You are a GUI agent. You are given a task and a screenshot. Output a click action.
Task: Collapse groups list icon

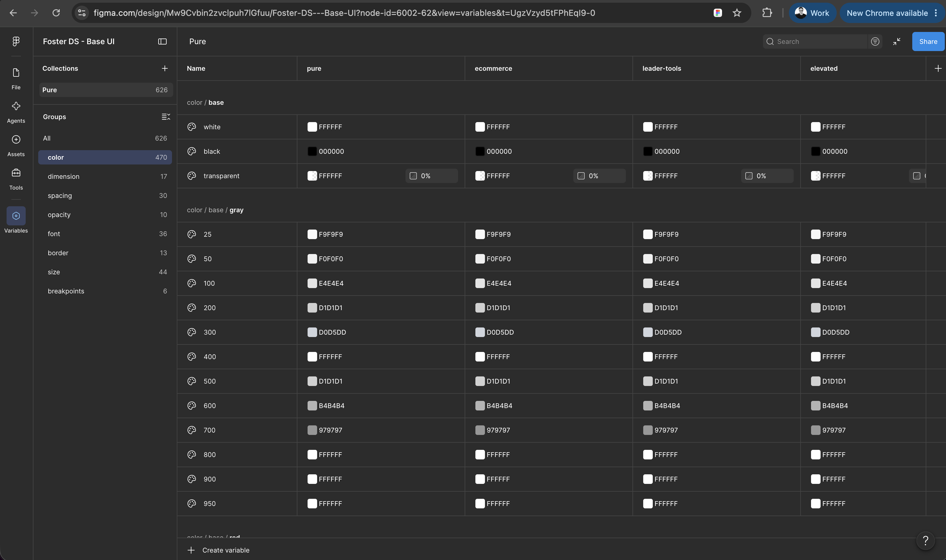click(x=166, y=117)
